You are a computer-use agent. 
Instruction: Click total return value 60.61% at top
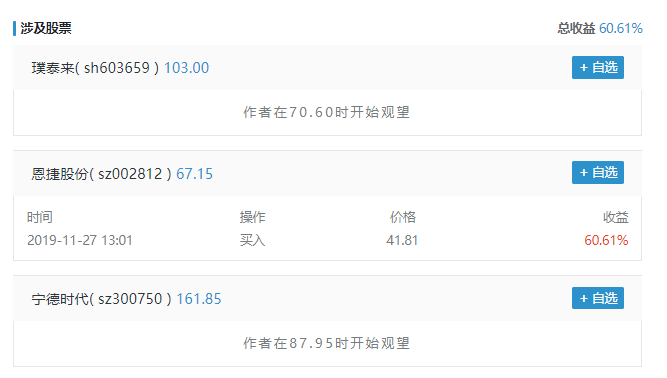coord(621,28)
